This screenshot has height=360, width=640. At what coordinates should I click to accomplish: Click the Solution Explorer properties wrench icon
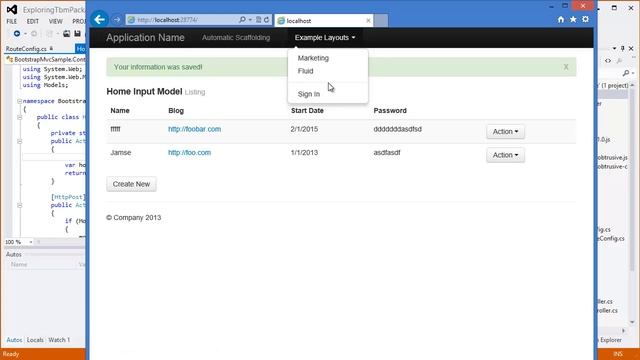click(x=619, y=61)
